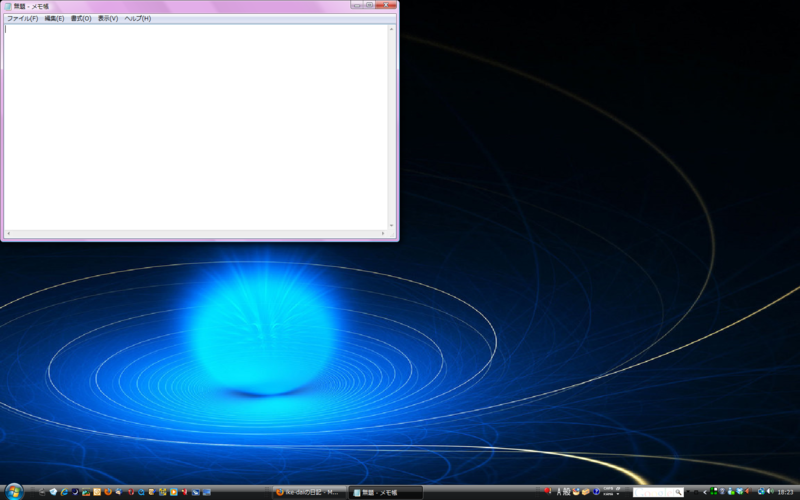
Task: Open the ヘルプ(H) menu
Action: (138, 18)
